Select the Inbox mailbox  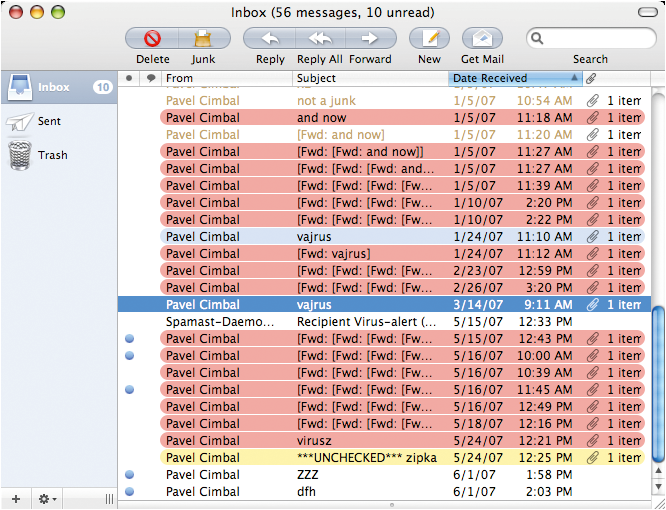(55, 87)
